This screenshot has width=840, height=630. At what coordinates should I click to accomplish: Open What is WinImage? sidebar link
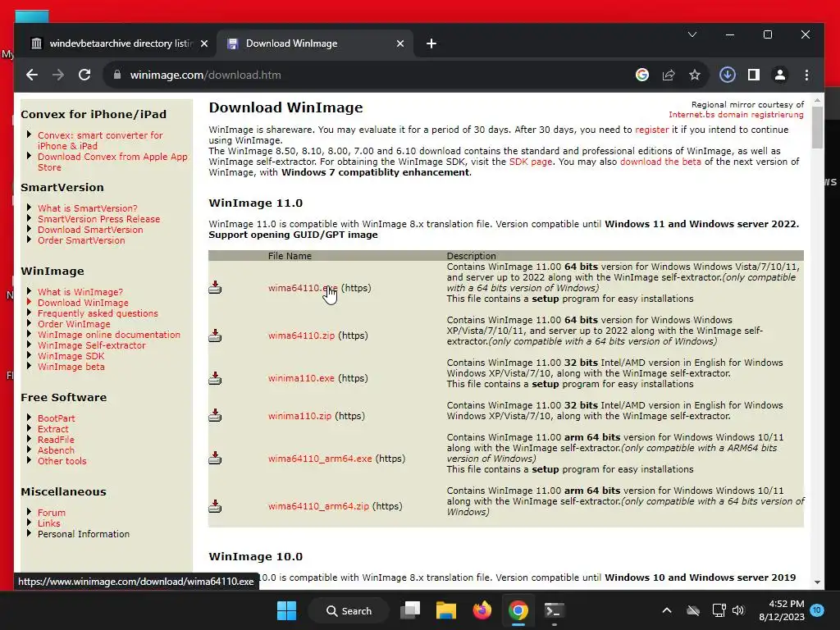point(80,292)
